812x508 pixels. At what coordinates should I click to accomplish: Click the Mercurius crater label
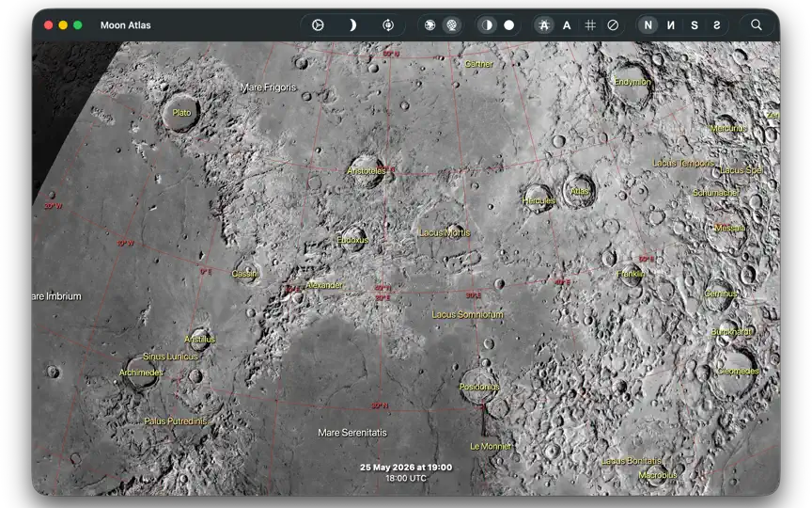click(x=728, y=128)
